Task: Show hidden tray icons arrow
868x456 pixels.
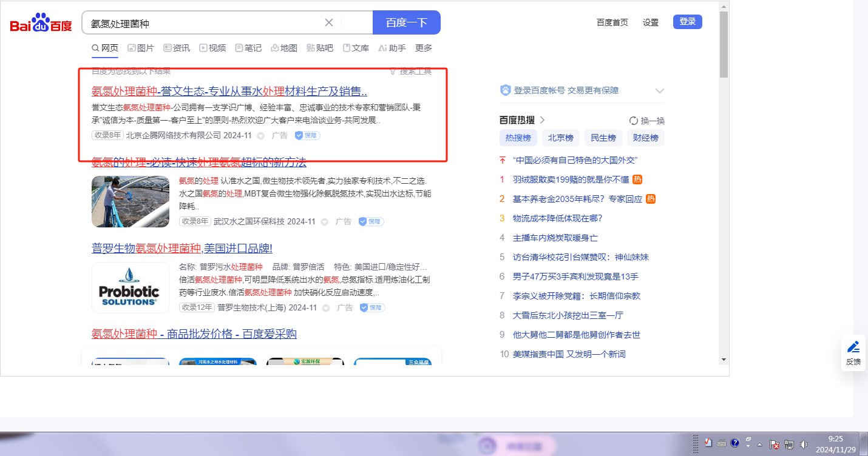Action: [759, 444]
